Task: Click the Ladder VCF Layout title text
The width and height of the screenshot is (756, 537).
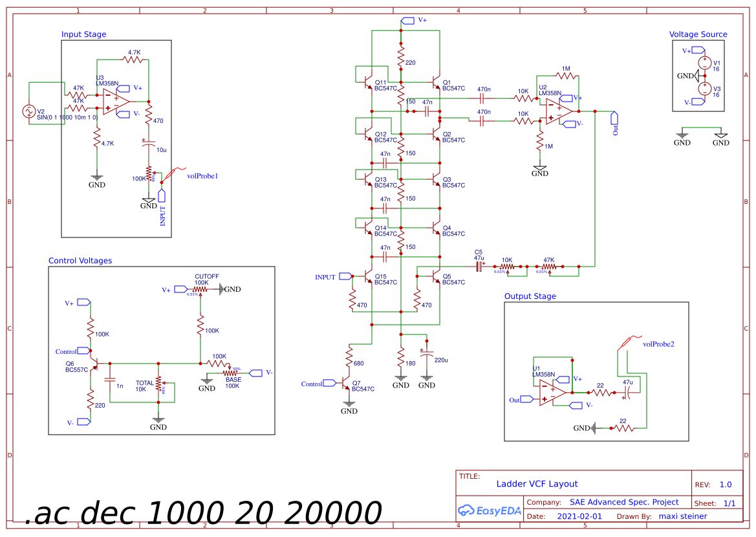Action: tap(537, 483)
